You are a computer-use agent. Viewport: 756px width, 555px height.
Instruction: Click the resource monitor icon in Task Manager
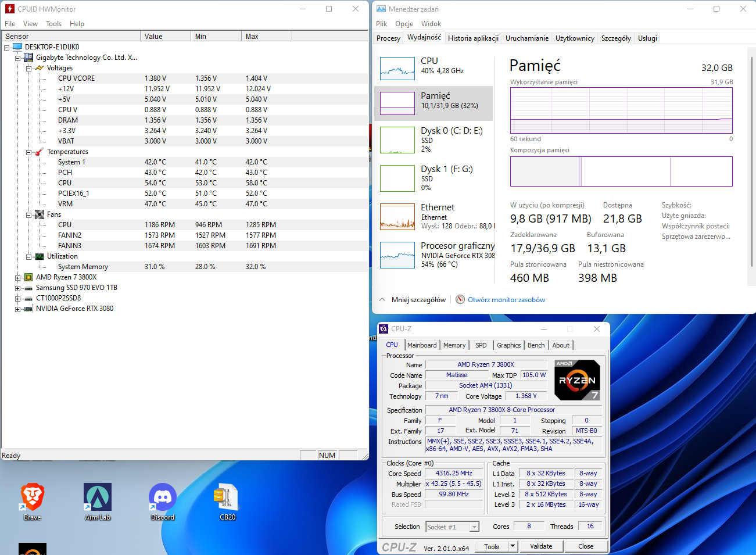[x=460, y=299]
